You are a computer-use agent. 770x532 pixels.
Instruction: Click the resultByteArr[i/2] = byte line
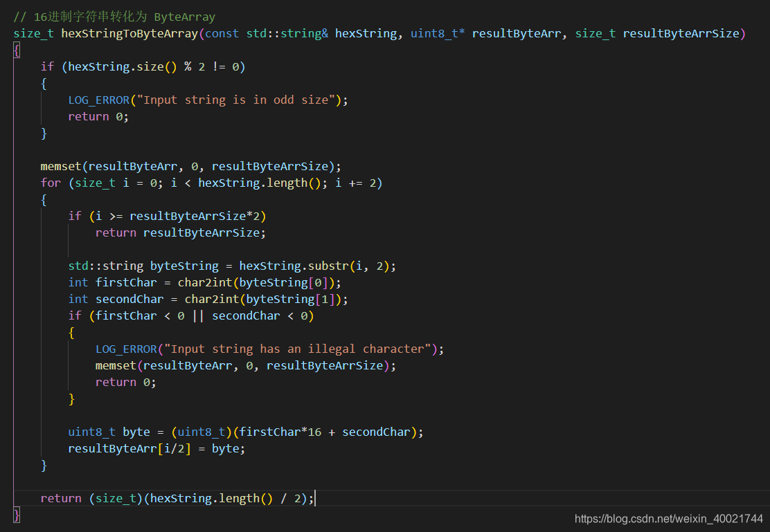click(x=156, y=448)
